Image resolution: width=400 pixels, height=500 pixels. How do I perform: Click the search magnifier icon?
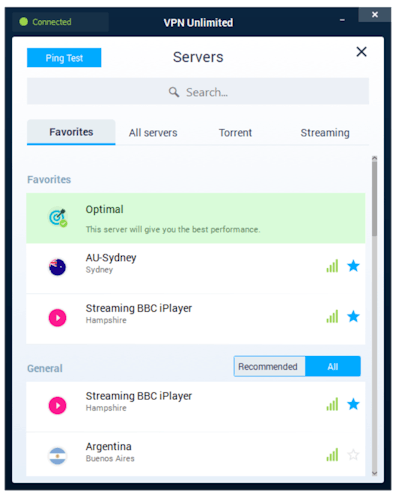point(174,92)
